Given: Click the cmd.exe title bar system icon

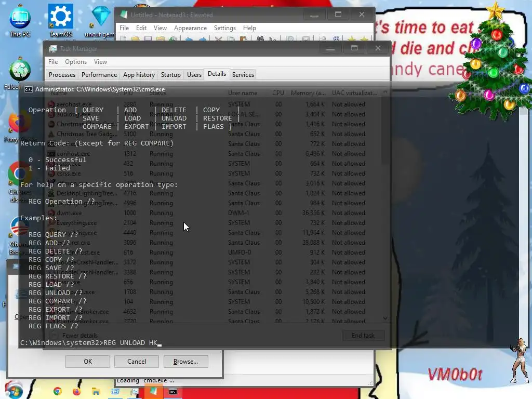Looking at the screenshot, I should (x=29, y=89).
